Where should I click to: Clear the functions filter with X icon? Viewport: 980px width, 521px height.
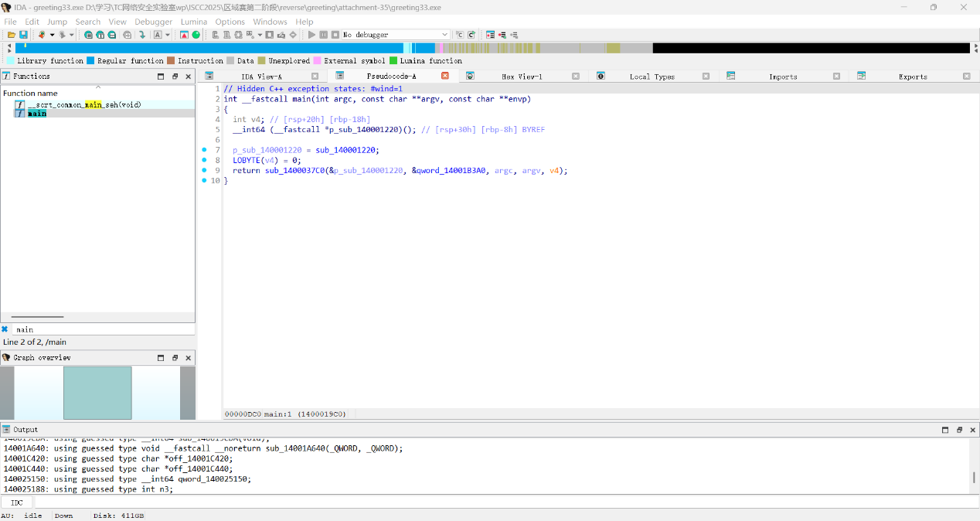click(x=5, y=329)
